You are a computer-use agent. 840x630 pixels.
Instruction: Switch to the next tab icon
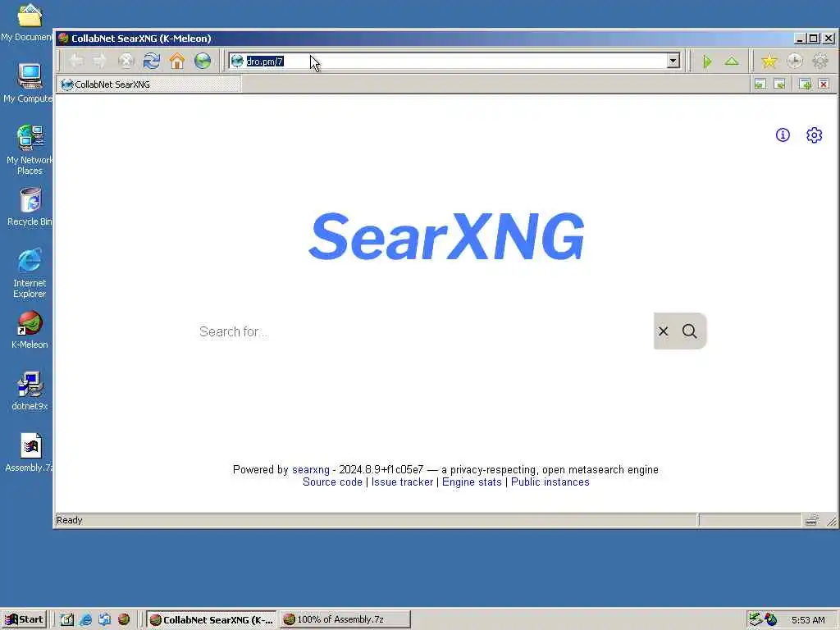(779, 84)
